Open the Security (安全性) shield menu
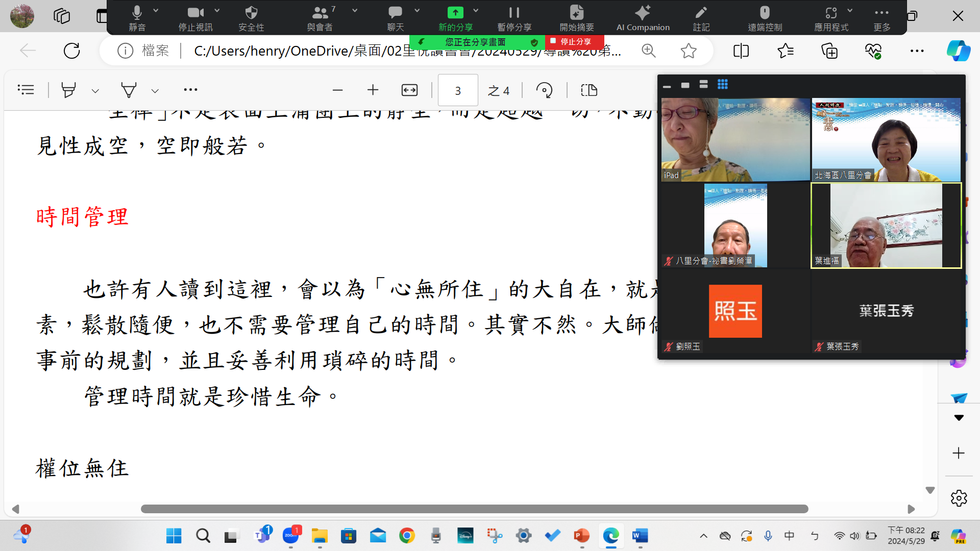 pyautogui.click(x=251, y=18)
